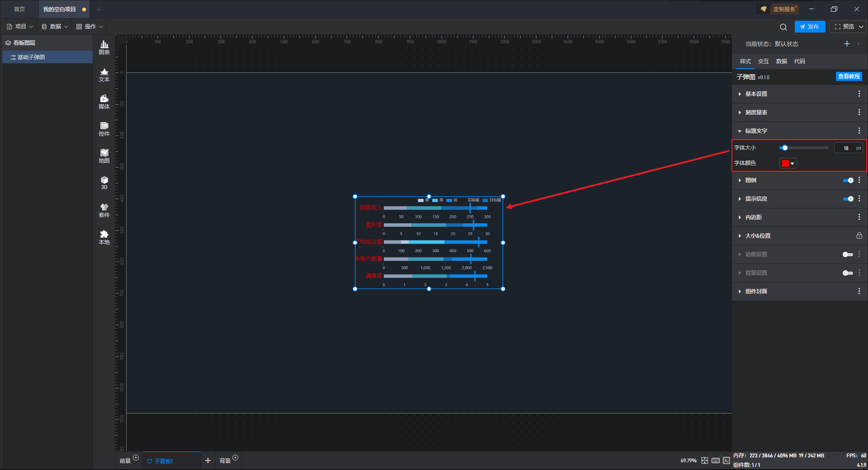Image resolution: width=868 pixels, height=470 pixels.
Task: Open more options for 标题文字
Action: pos(859,131)
